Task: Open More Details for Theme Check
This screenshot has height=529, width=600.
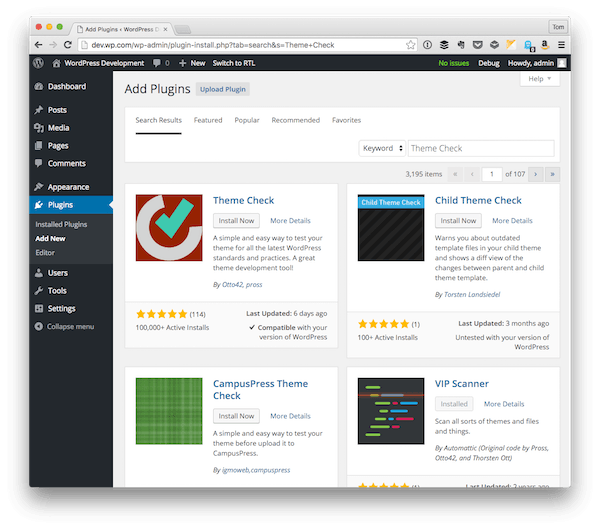Action: [290, 221]
